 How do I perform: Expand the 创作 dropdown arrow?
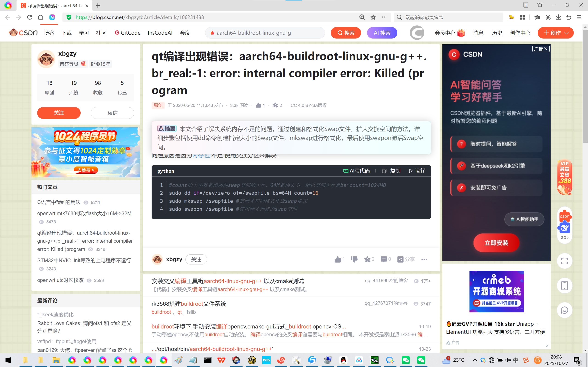567,33
